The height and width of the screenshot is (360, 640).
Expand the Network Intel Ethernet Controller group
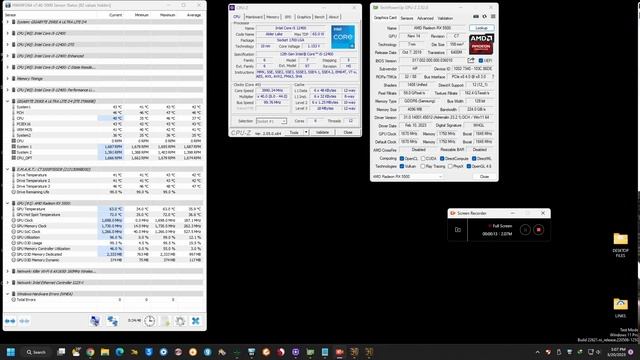(7, 282)
